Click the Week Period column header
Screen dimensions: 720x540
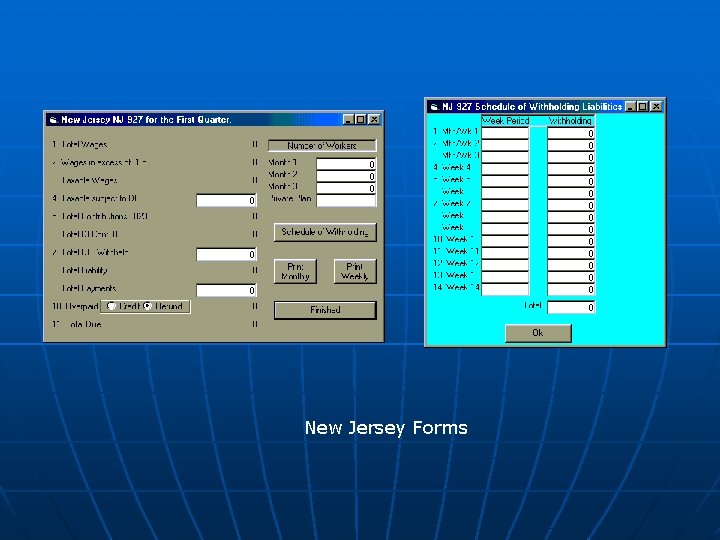(x=505, y=121)
